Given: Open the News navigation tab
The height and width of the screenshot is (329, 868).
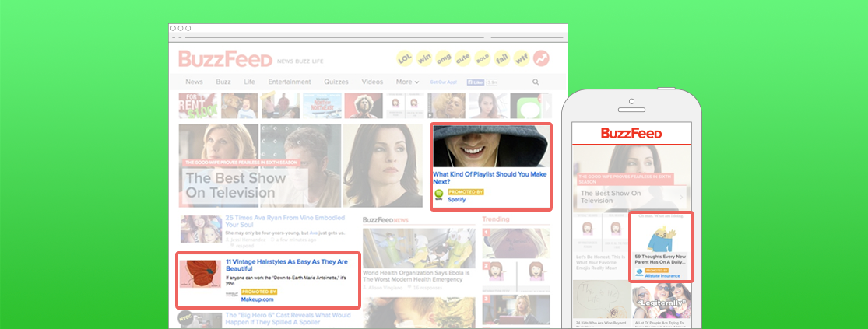Looking at the screenshot, I should pyautogui.click(x=194, y=82).
